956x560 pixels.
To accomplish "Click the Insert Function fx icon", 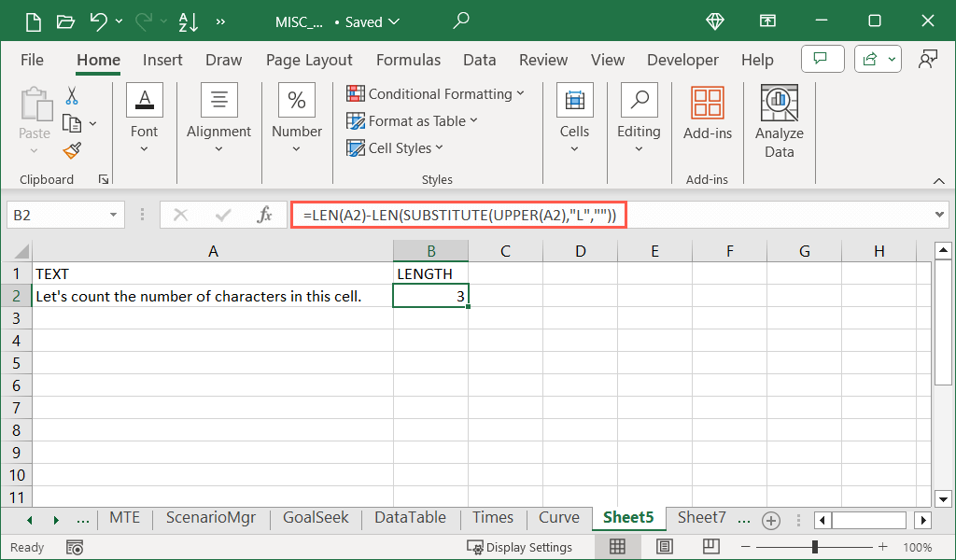I will (264, 215).
